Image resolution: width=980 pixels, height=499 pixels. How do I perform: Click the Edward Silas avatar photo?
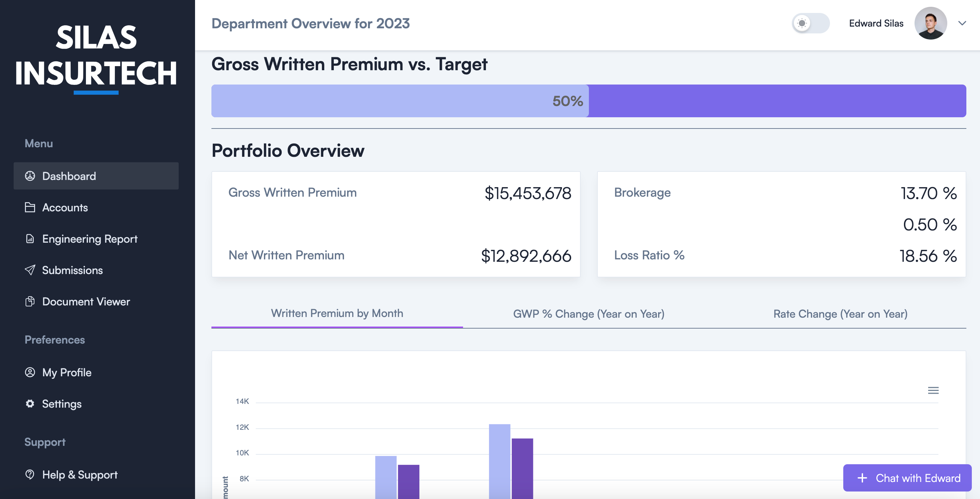point(931,23)
